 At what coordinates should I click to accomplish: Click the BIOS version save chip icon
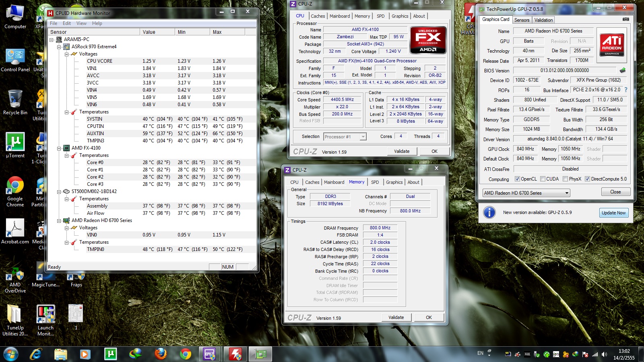coord(623,70)
